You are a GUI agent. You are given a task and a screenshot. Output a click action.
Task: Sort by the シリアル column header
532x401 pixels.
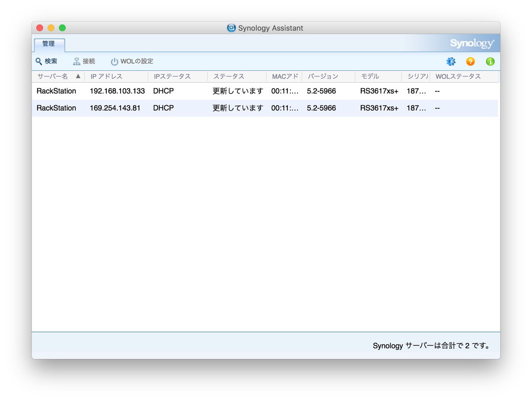pyautogui.click(x=416, y=77)
